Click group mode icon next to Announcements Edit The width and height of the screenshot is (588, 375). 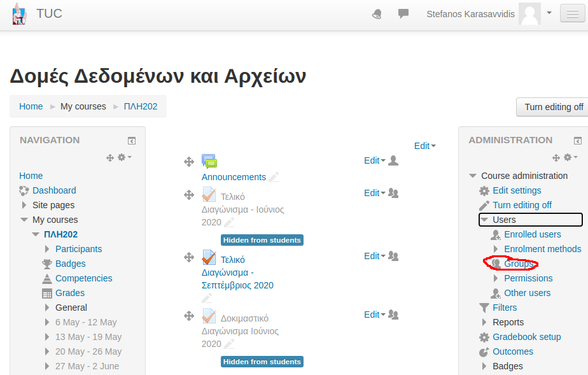(393, 160)
